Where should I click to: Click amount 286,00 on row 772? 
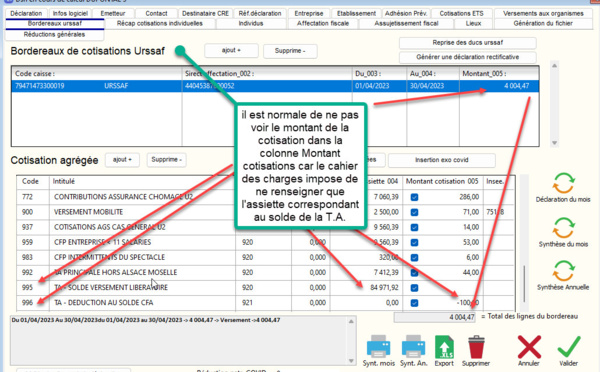coord(469,197)
